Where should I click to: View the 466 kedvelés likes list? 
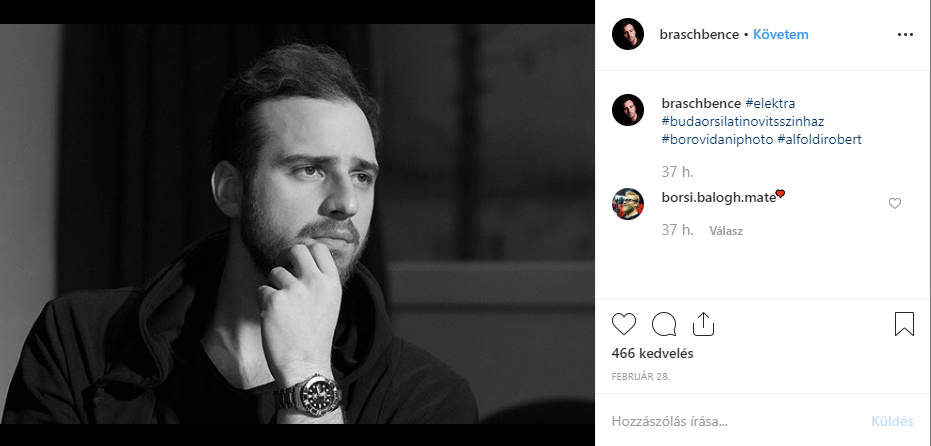pos(652,353)
